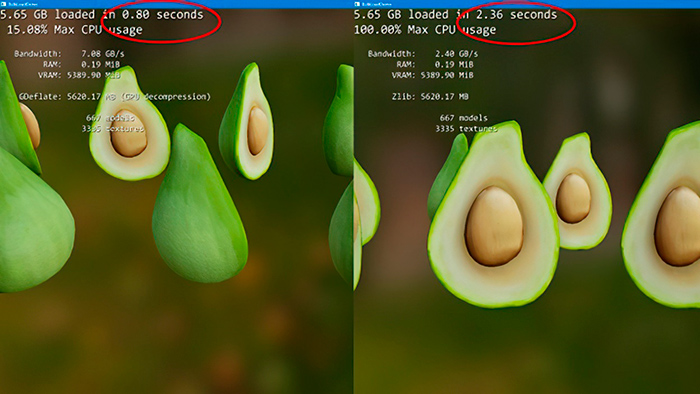Click the whole green avocado in left window center

pyautogui.click(x=200, y=204)
